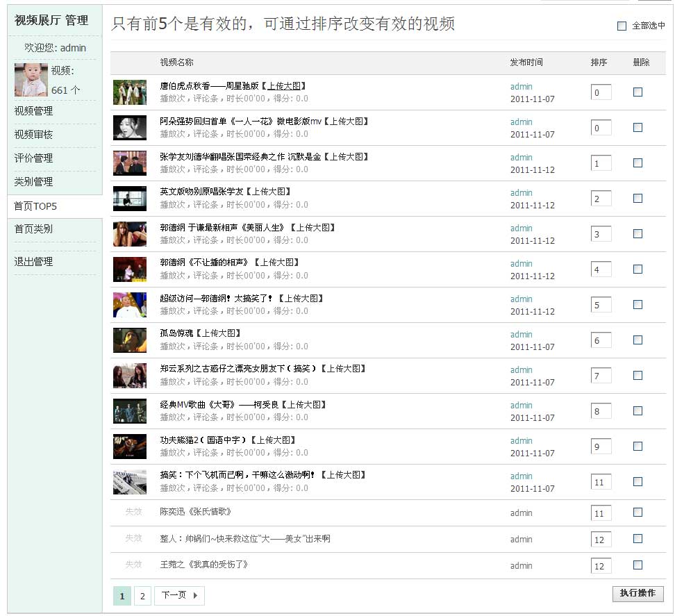Check delete box for 英文版吻别 row
Screen dimensions: 675x616
637,198
